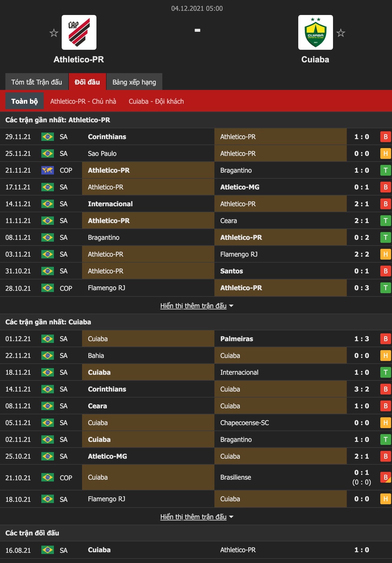Image resolution: width=392 pixels, height=563 pixels.
Task: Click the 2:2 score against Flamengo RJ
Action: coord(362,254)
